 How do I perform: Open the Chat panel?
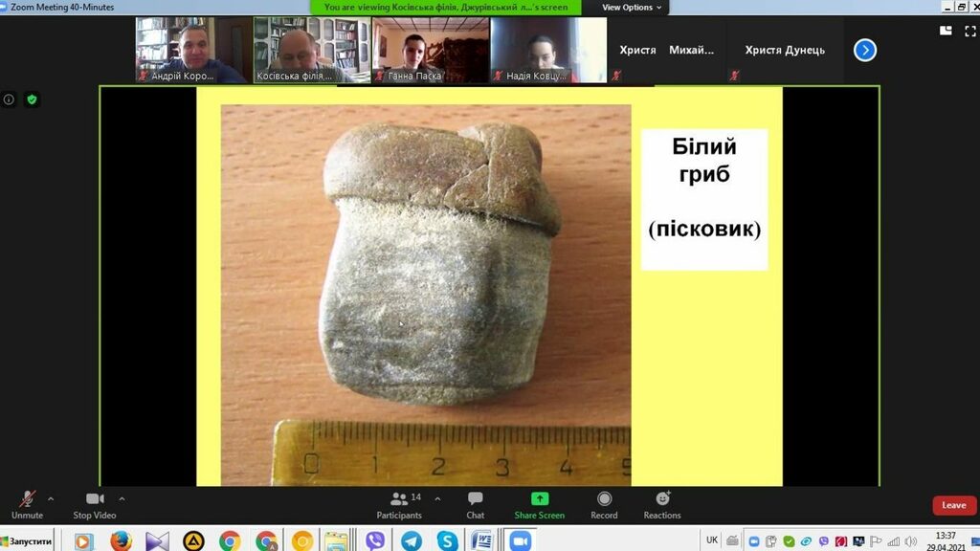tap(475, 504)
